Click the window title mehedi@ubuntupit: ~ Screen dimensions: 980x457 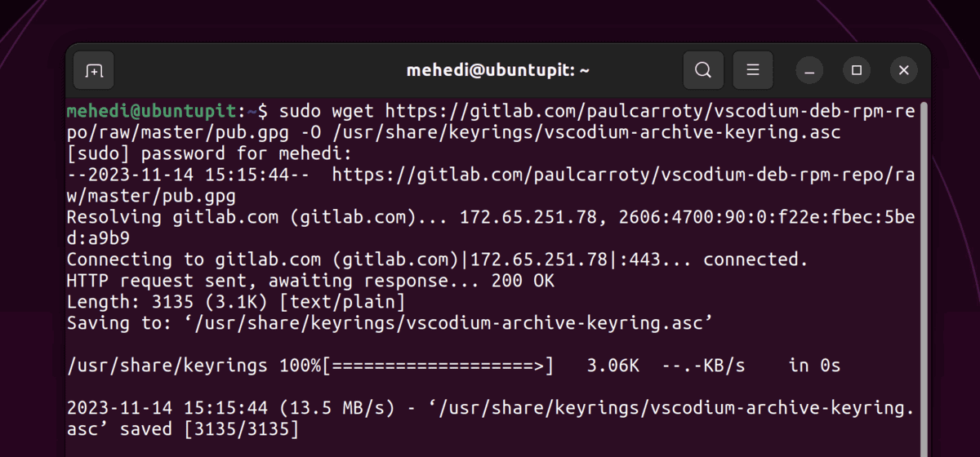pos(498,71)
